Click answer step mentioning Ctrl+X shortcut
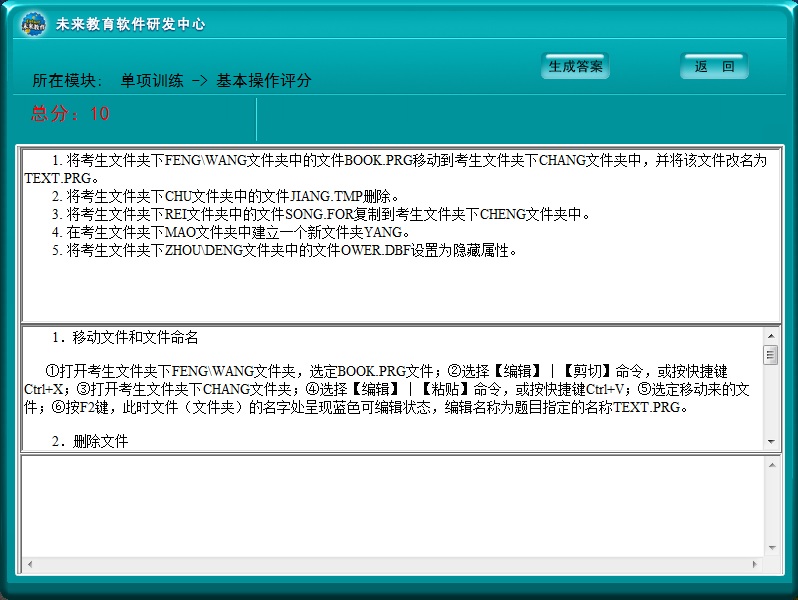The width and height of the screenshot is (798, 600). 387,380
